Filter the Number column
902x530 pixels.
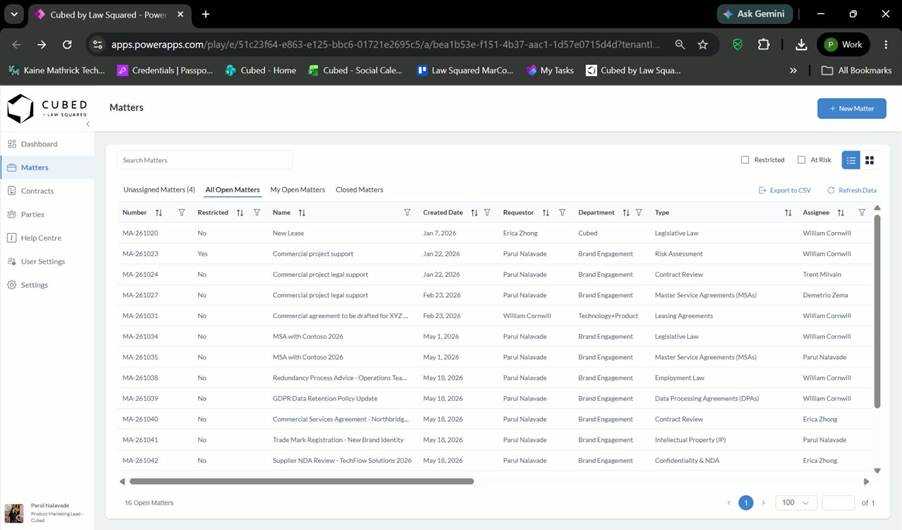(x=182, y=213)
